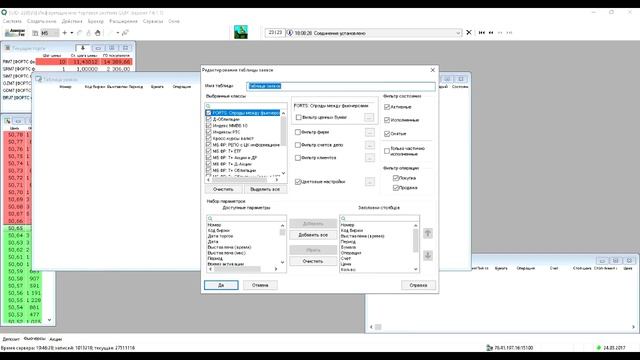This screenshot has height=360, width=640.
Task: Toggle the Покупка operation filter
Action: click(x=396, y=178)
